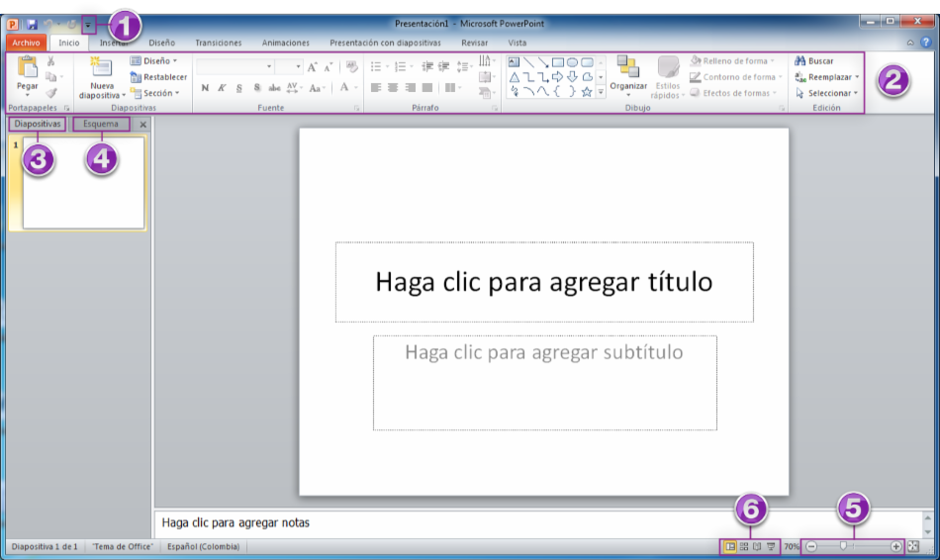Click the Buscar binoculars button
This screenshot has height=560, width=940.
(x=814, y=60)
